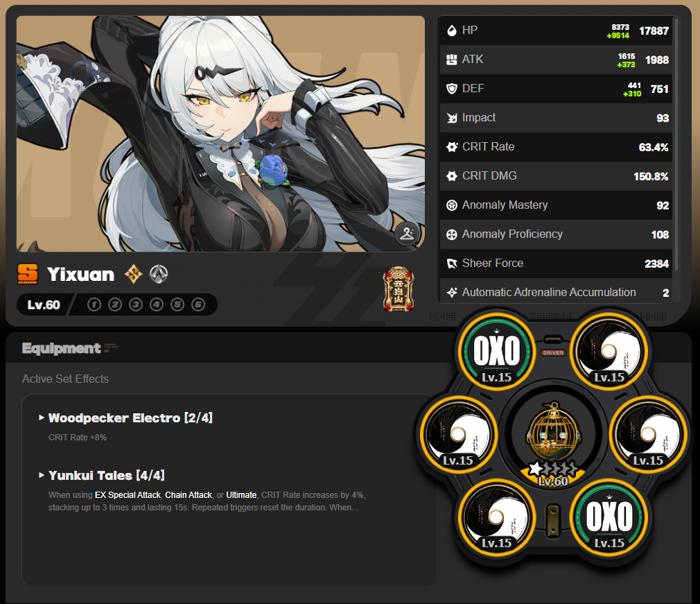Click the Anomaly Mastery value 92
Image resolution: width=700 pixels, height=604 pixels.
[x=663, y=205]
